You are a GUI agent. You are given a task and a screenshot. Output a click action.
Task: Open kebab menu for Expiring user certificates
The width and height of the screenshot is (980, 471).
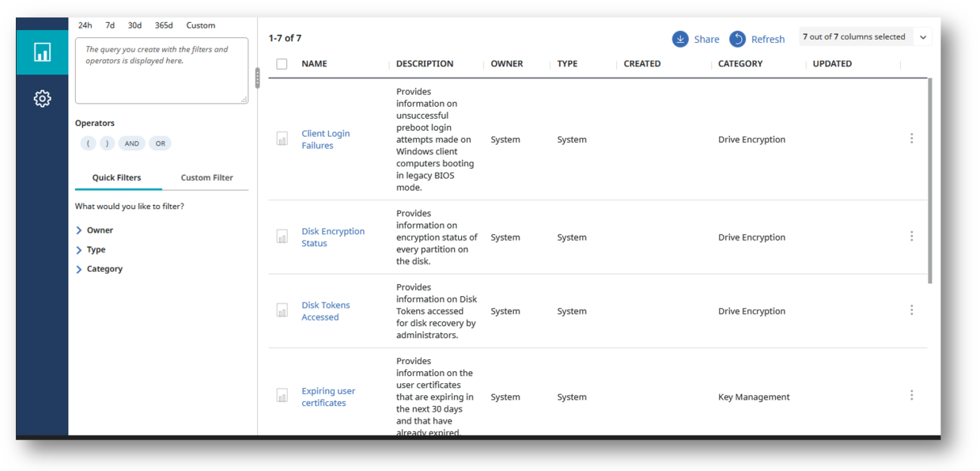(x=911, y=395)
